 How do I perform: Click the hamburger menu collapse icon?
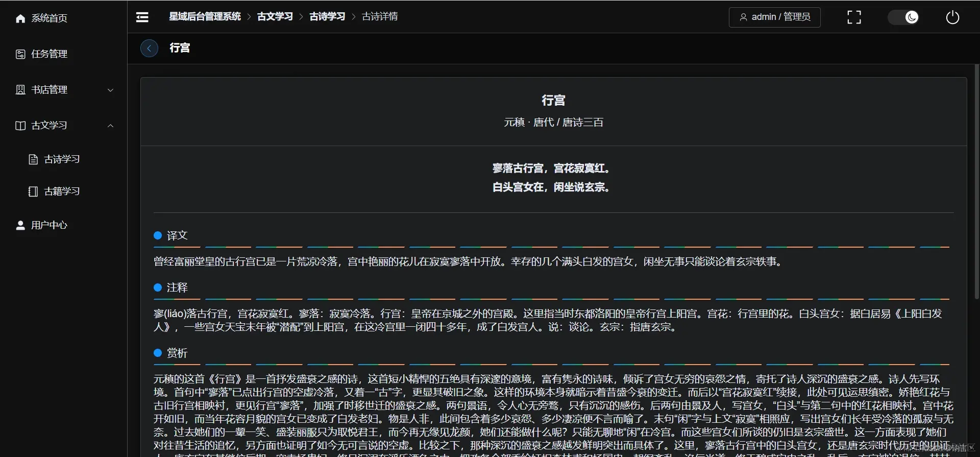tap(142, 17)
